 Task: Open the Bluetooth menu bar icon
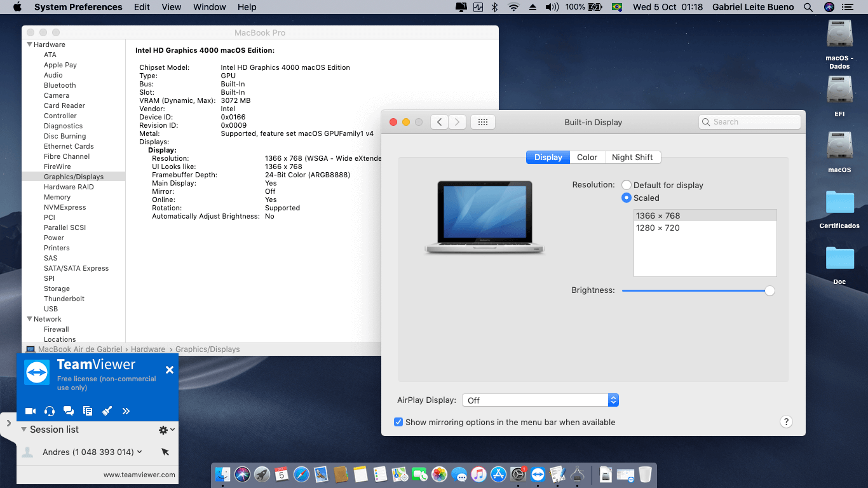click(x=495, y=7)
